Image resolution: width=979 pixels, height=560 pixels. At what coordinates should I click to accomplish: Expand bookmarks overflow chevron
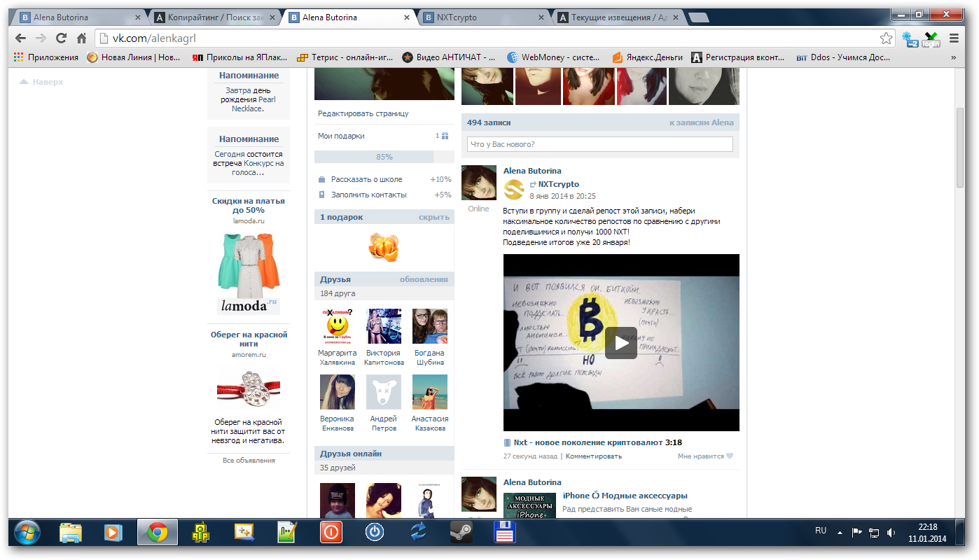953,58
